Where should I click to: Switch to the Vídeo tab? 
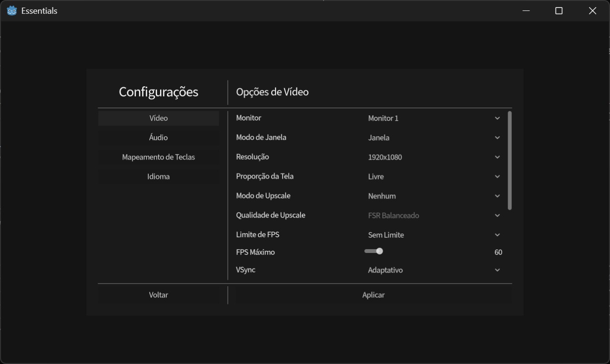[159, 118]
